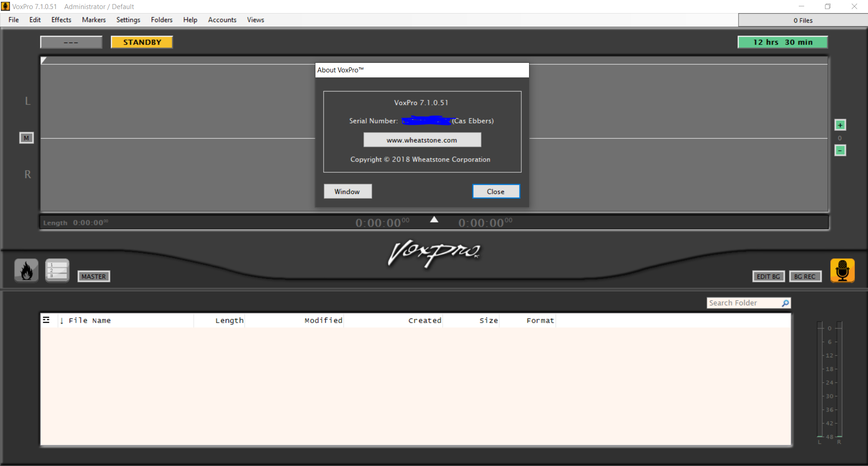Click the search magnifier icon in Search Folder
Image resolution: width=868 pixels, height=466 pixels.
[x=785, y=303]
